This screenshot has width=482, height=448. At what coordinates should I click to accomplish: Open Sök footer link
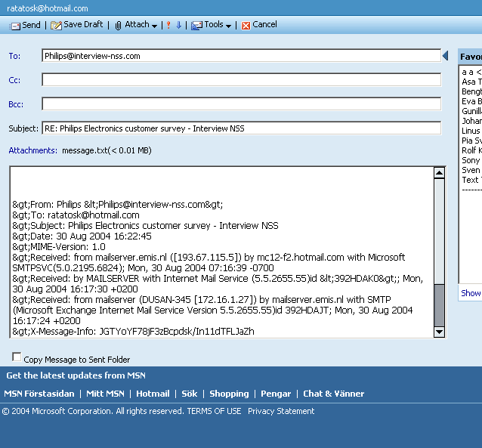(x=190, y=394)
